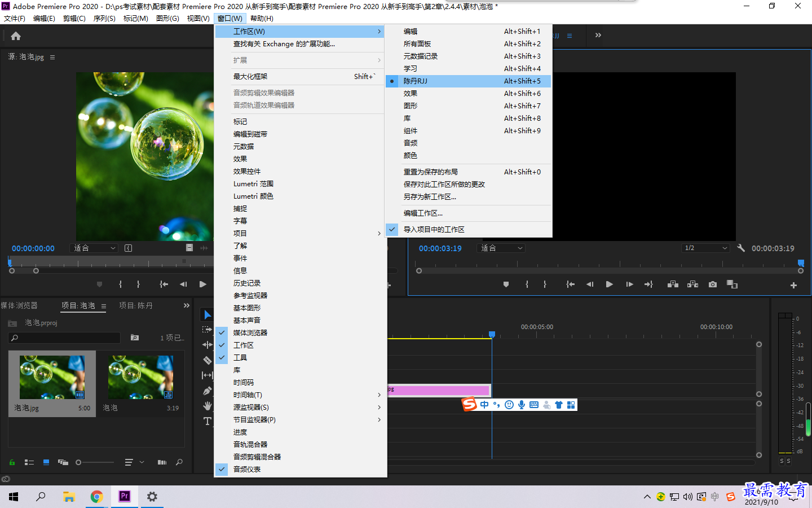The image size is (812, 508).
Task: Add marker in the Program monitor
Action: click(506, 284)
